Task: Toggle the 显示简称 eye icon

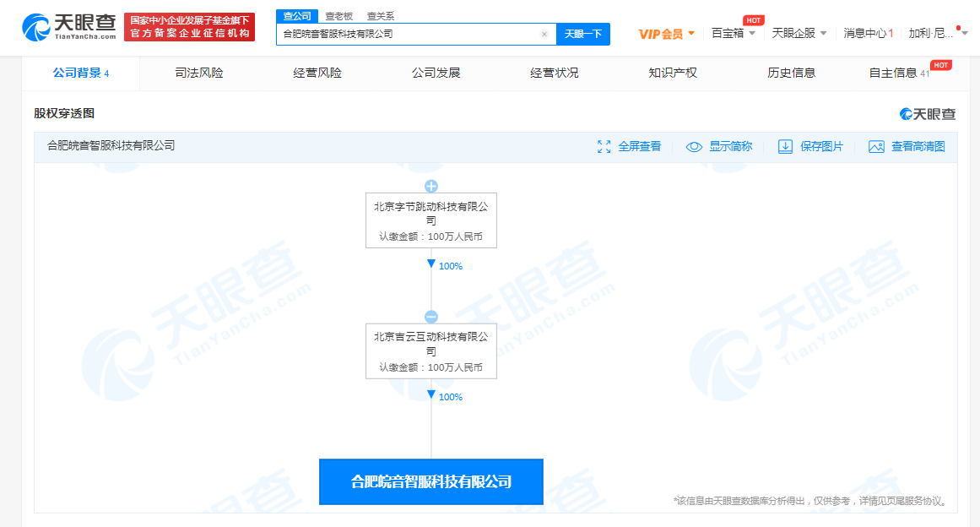Action: tap(694, 147)
